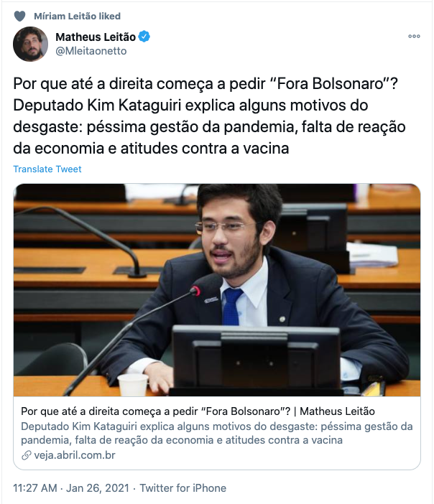Click the blue verified badge next to Matheus Leitão
434x504 pixels.
click(144, 37)
